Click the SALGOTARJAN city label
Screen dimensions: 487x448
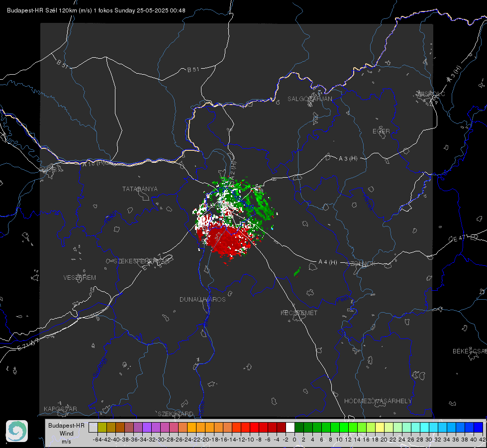309,99
